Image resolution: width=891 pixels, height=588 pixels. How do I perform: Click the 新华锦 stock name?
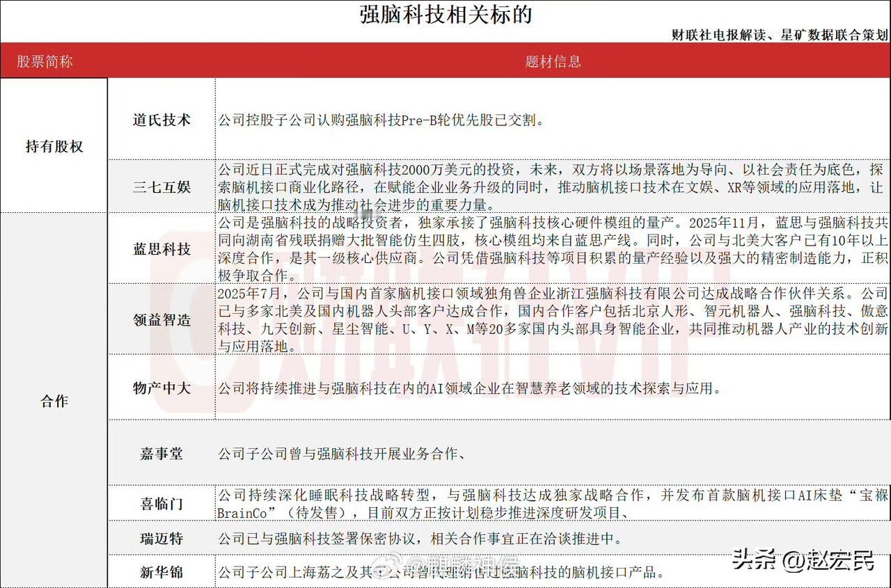coord(161,572)
